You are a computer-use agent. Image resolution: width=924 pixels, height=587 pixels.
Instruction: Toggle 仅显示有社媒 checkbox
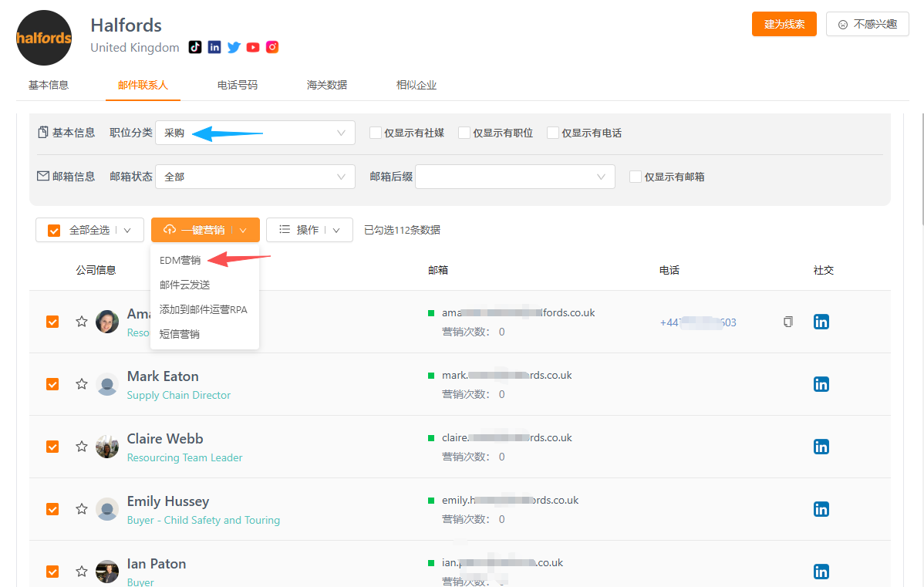pos(376,133)
